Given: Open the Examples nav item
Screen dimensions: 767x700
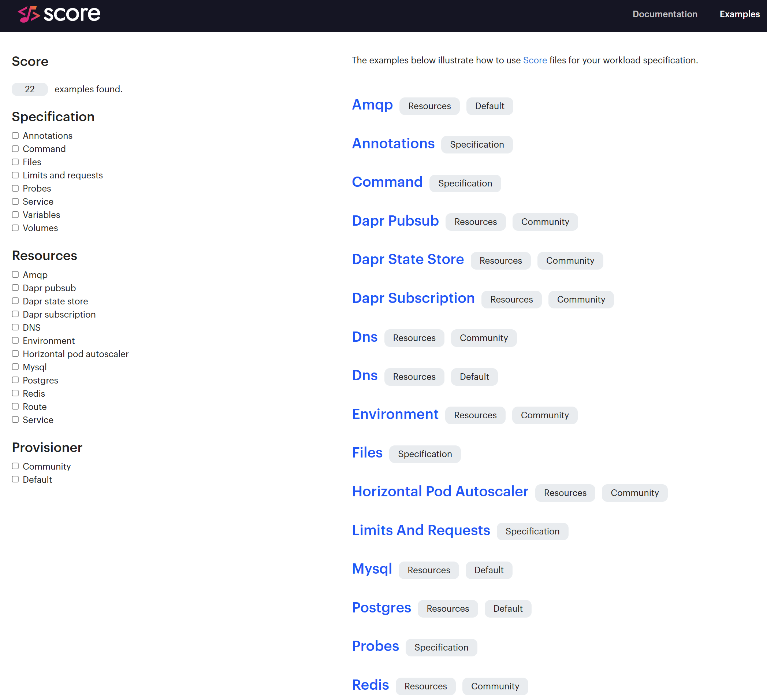Looking at the screenshot, I should tap(739, 14).
